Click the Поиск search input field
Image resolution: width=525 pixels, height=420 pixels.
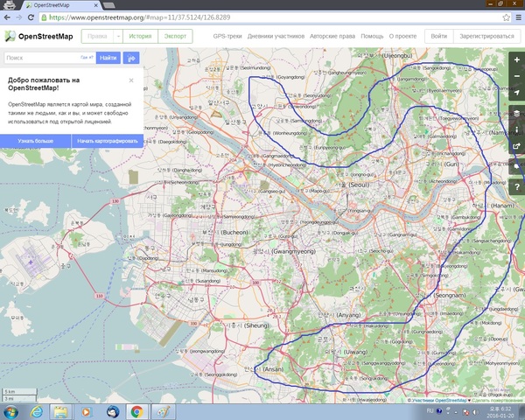pos(42,58)
